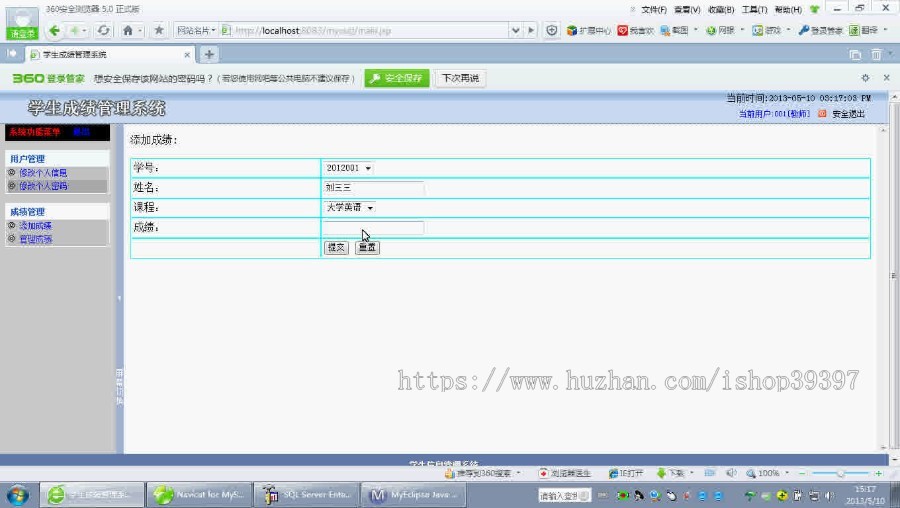Screen dimensions: 900x508
Task: Click the zoom plus button in status bar
Action: point(878,473)
